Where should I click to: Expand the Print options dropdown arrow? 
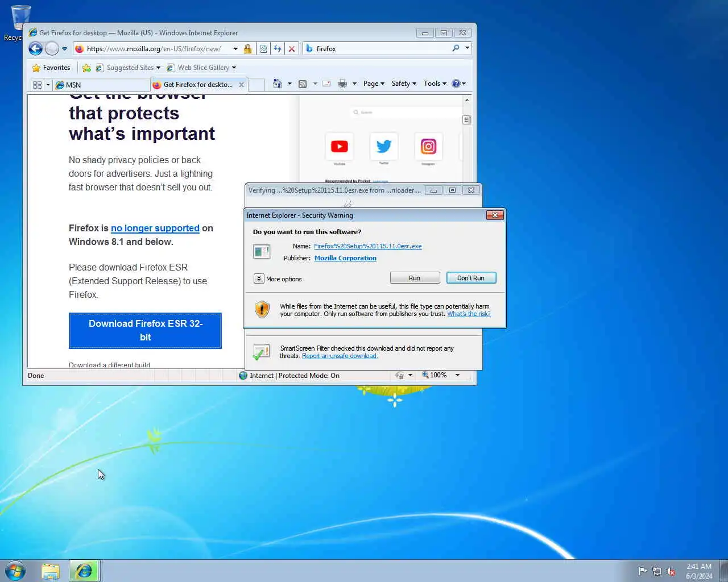(x=354, y=84)
